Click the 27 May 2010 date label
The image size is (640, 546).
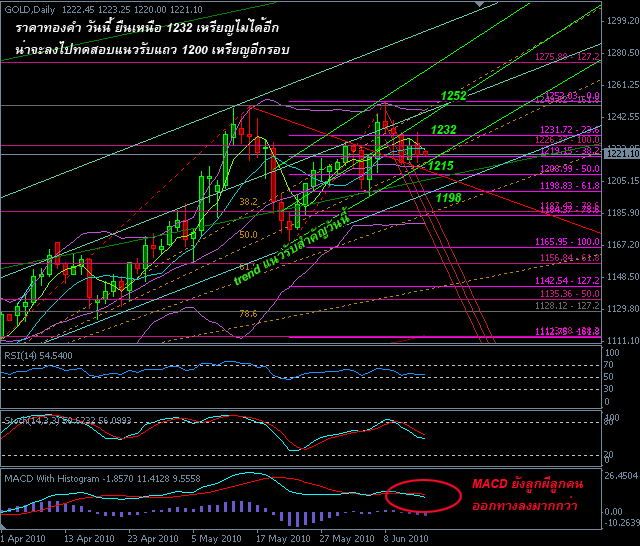coord(347,539)
